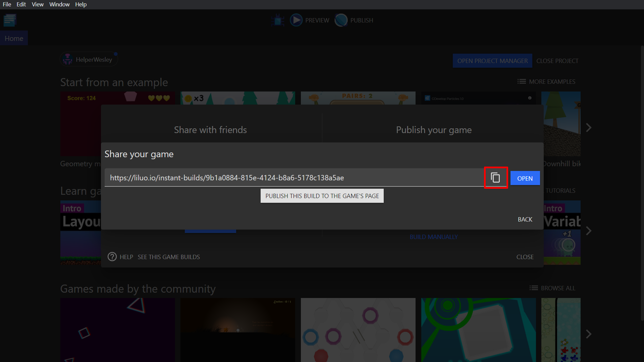Click the Publish globe icon
This screenshot has height=362, width=644.
click(340, 20)
